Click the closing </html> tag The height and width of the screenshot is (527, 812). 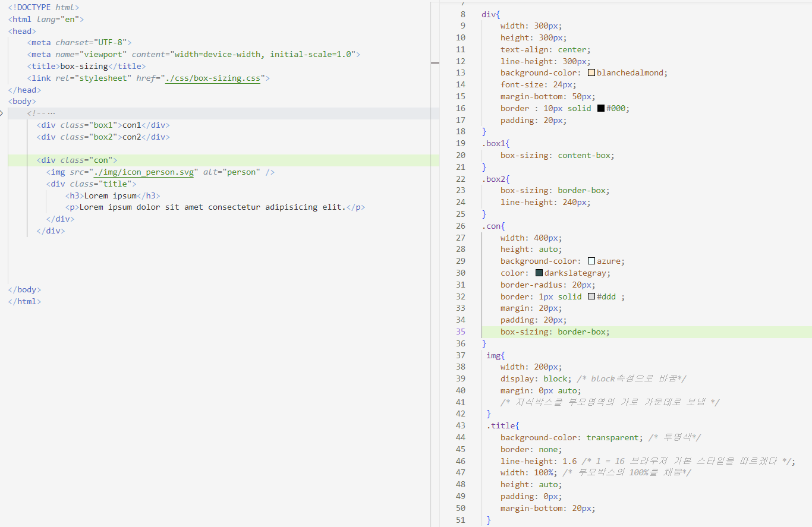(25, 301)
